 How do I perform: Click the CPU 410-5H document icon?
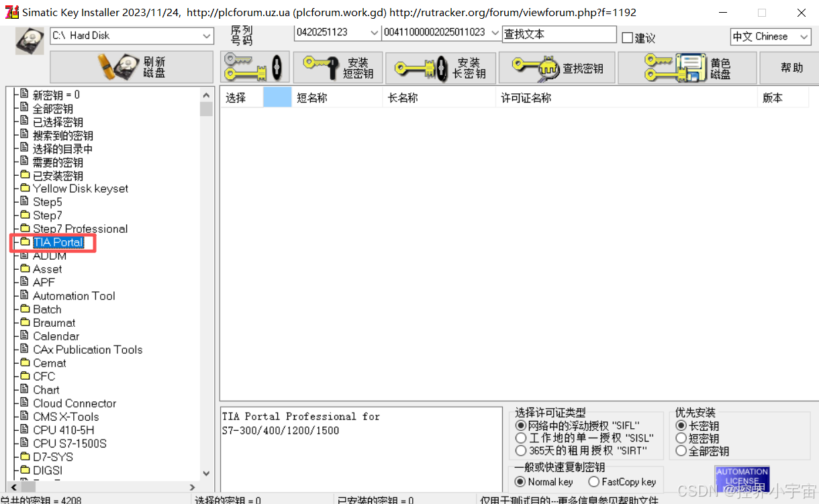25,430
